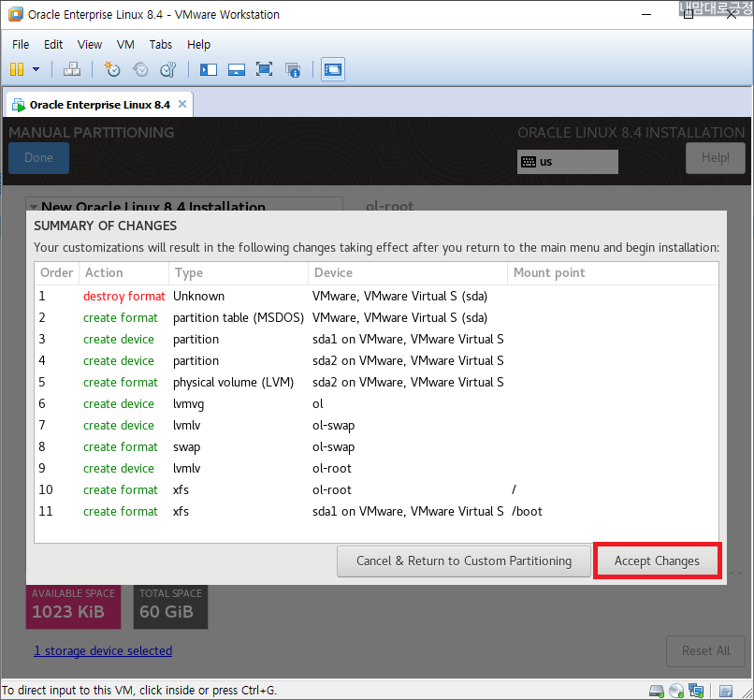Collapse the New Oracle Linux 8.4 Installation expander
This screenshot has width=754, height=700.
[34, 207]
